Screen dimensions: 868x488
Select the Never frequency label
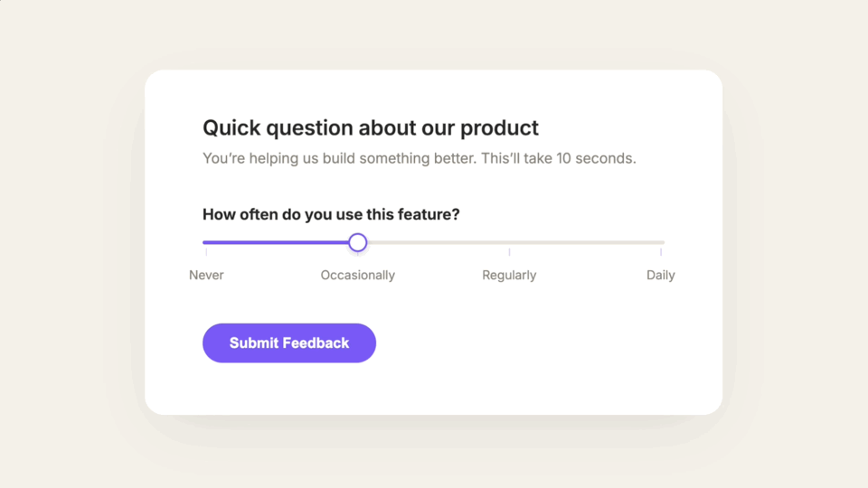tap(206, 275)
